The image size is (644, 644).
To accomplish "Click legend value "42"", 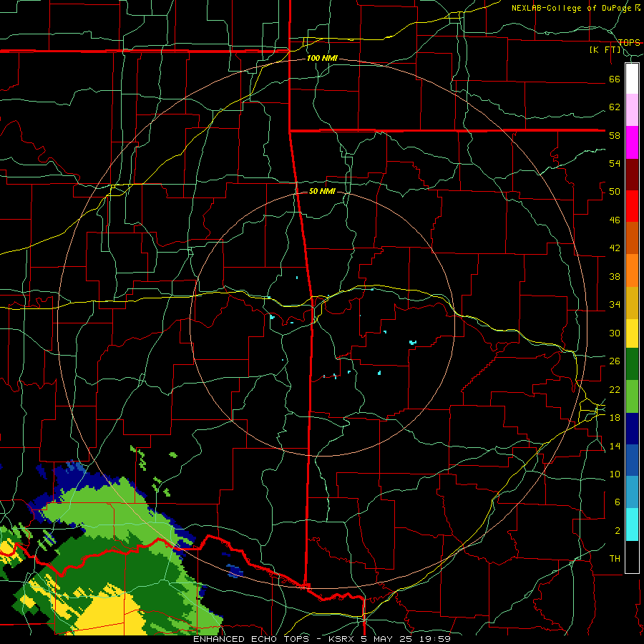I will point(615,248).
